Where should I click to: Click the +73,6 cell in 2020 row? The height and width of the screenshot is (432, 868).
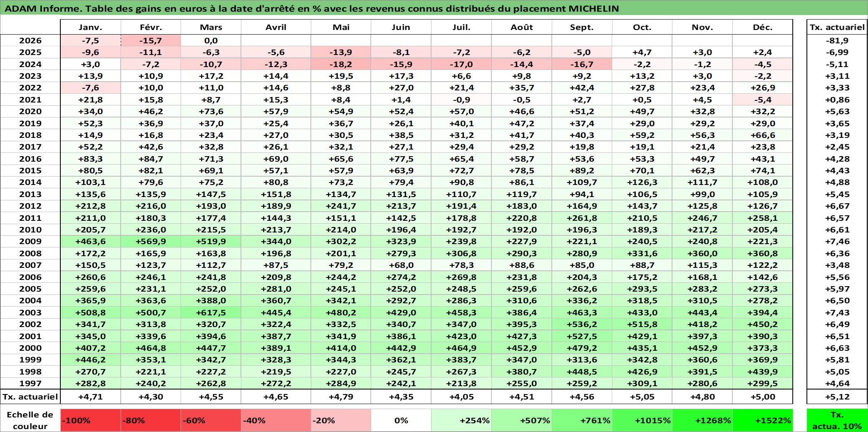[x=211, y=111]
